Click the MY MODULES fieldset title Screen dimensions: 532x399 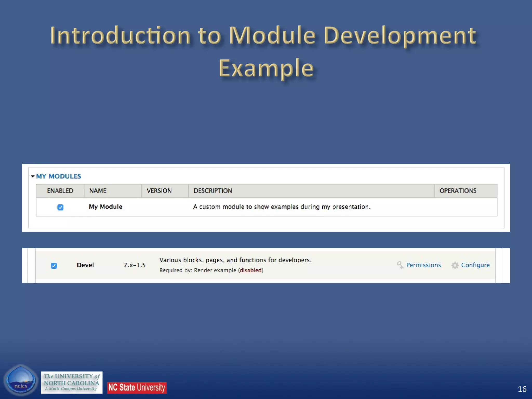58,176
